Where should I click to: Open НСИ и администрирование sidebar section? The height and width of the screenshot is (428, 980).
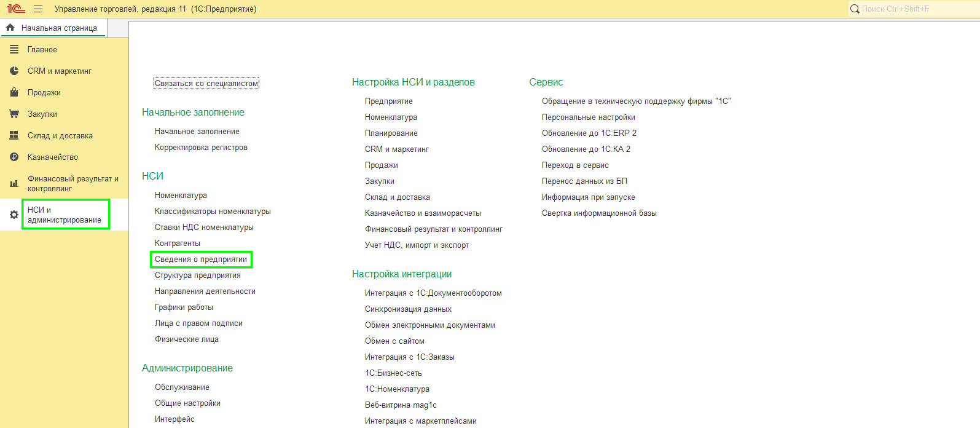pos(65,215)
